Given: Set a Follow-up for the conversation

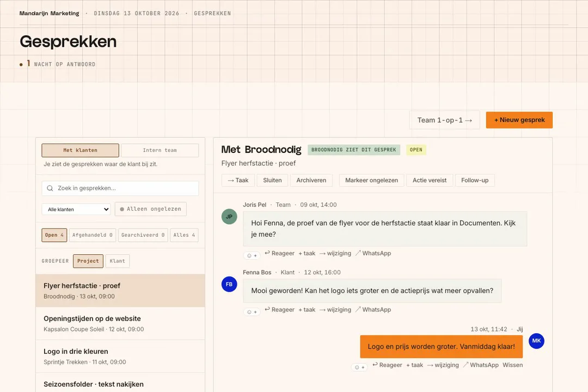Looking at the screenshot, I should coord(475,180).
